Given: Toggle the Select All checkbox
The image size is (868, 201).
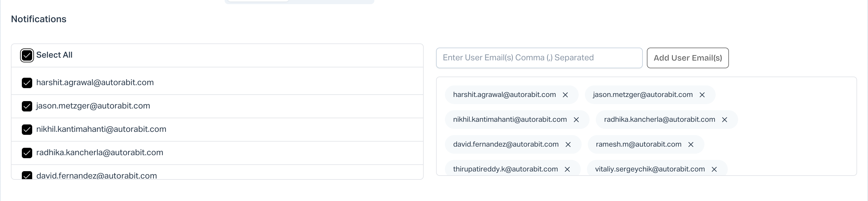Looking at the screenshot, I should coord(27,55).
